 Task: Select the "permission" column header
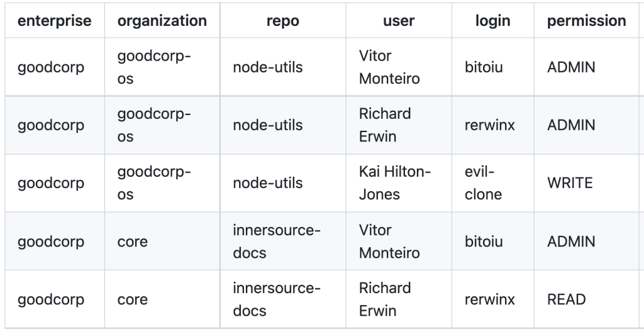pos(586,21)
